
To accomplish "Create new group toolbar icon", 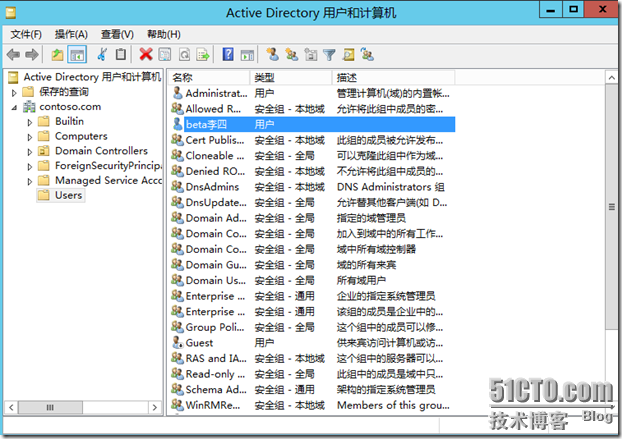I will 292,54.
